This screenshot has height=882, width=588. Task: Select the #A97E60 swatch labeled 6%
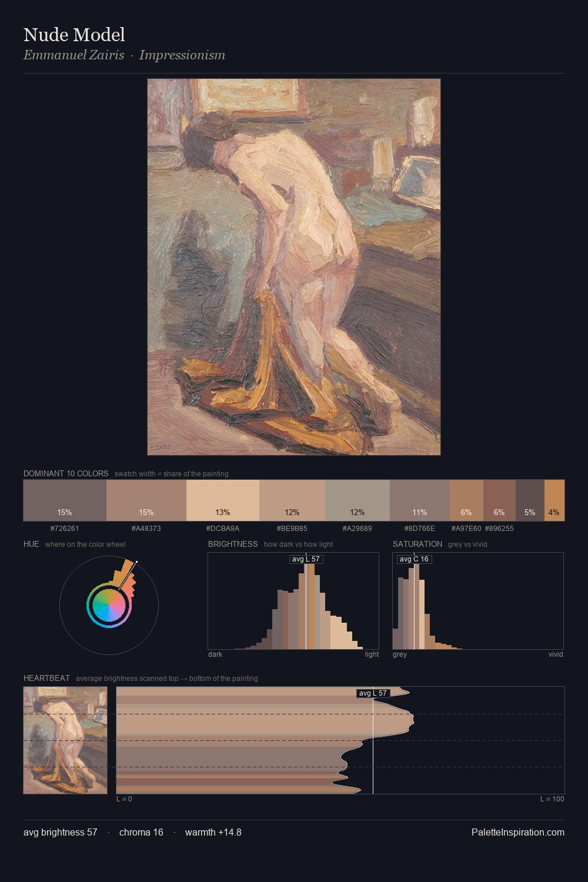[x=466, y=500]
